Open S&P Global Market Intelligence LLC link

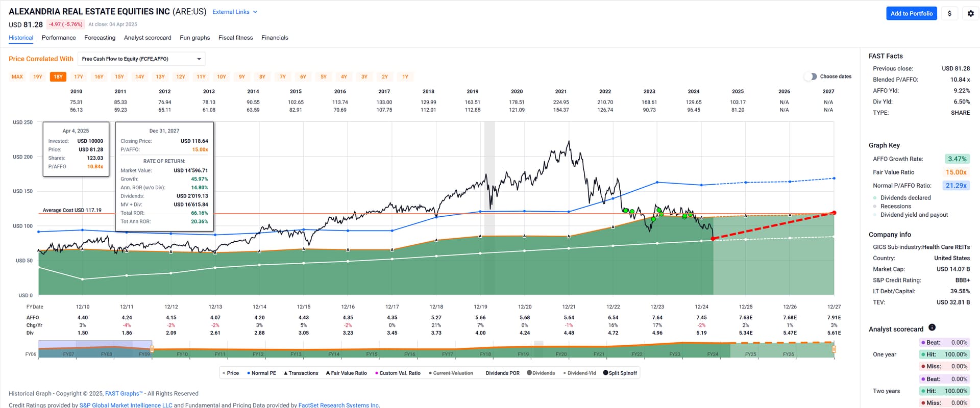[x=126, y=405]
